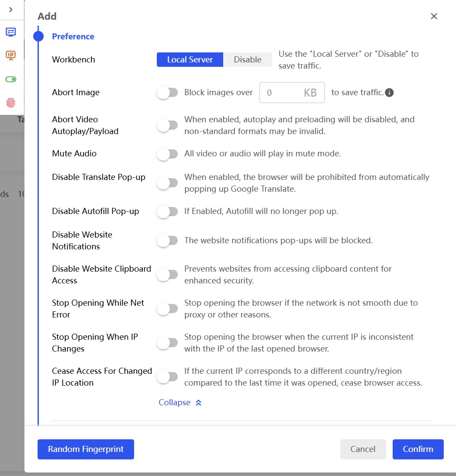This screenshot has width=456, height=476.
Task: Open the orange IP monitor sidebar icon
Action: [11, 55]
